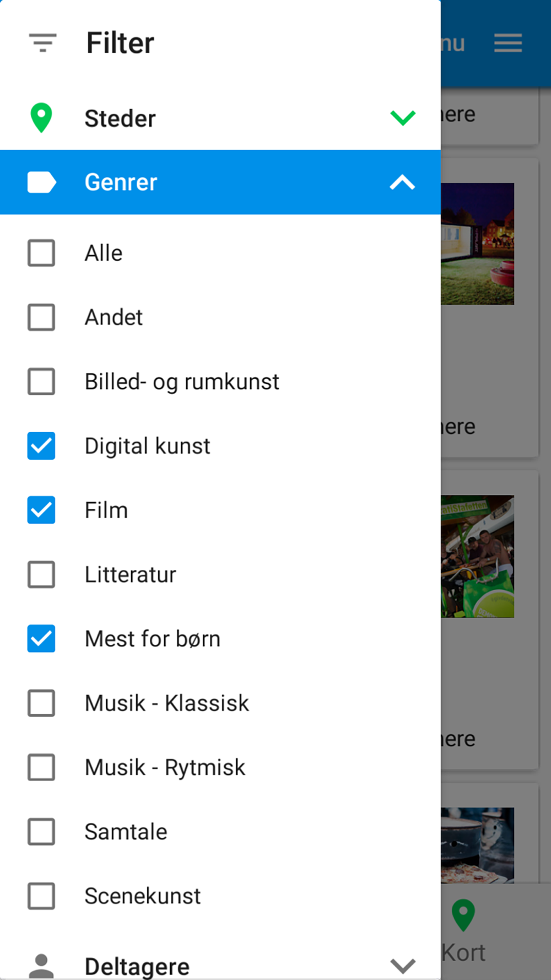Select the Musik - Klassisk label
The image size is (551, 980).
pyautogui.click(x=167, y=703)
